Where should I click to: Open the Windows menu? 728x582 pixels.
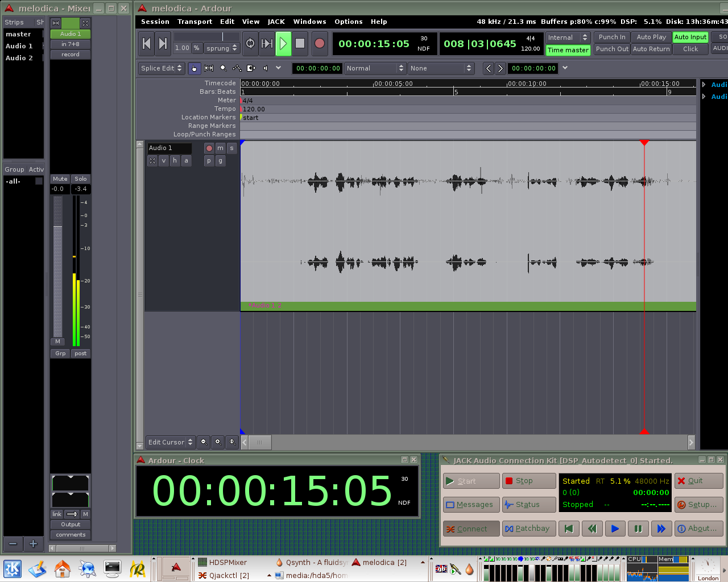click(309, 22)
